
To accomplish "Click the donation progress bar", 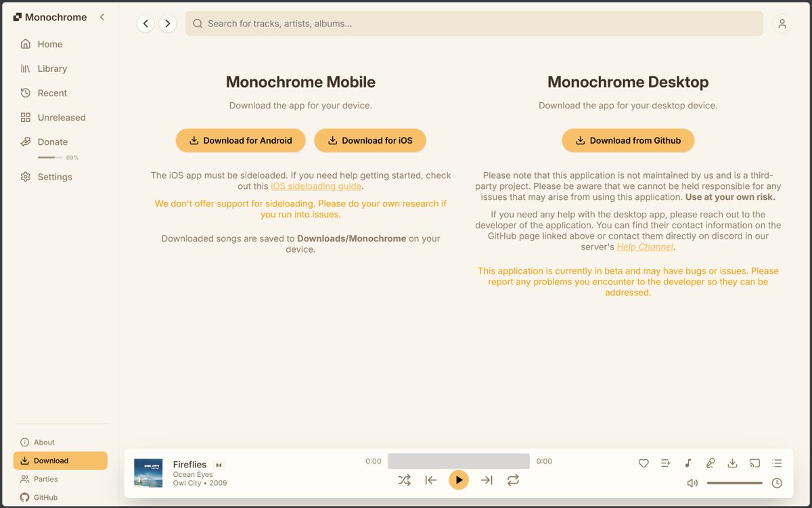I will pyautogui.click(x=50, y=157).
